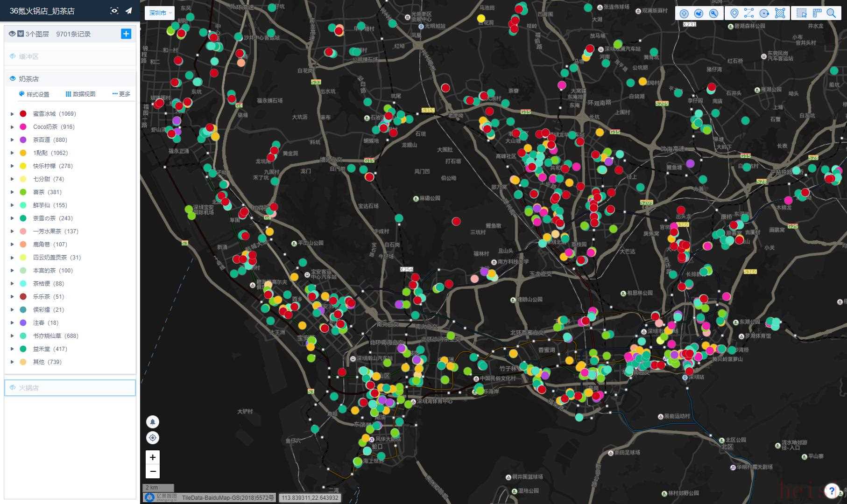
Task: Toggle visibility of the 奶茶店 layer
Action: tap(13, 79)
